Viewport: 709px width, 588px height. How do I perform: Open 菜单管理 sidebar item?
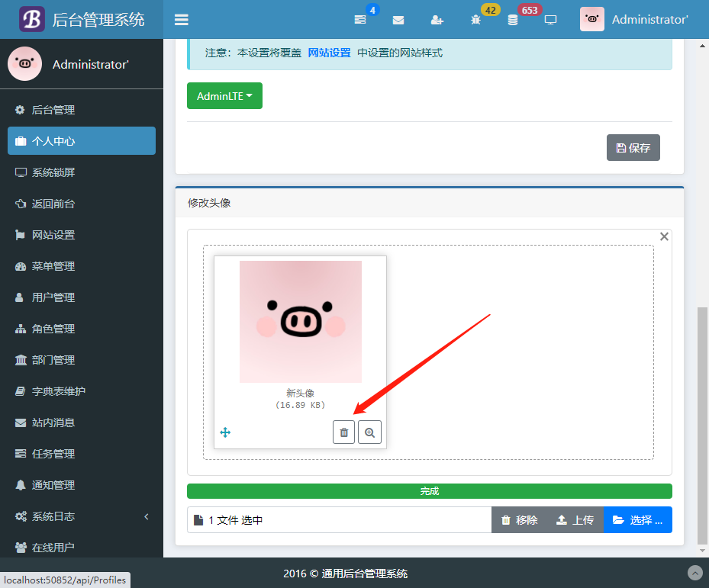82,266
